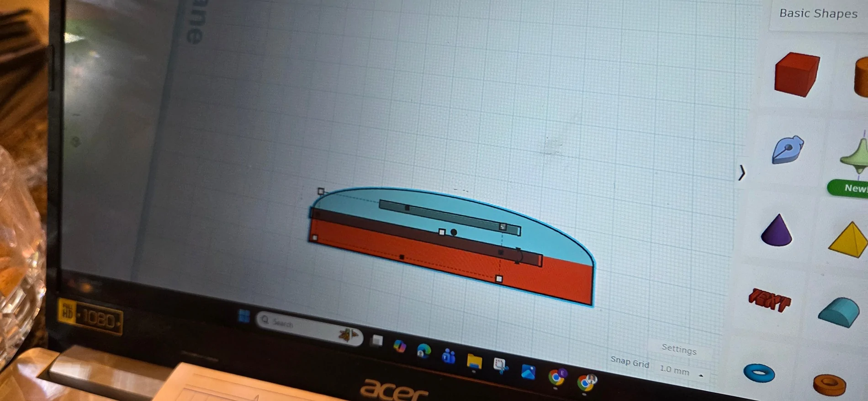Launch Microsoft 365 Copilot from taskbar
Viewport: 868px width, 401px height.
[400, 346]
